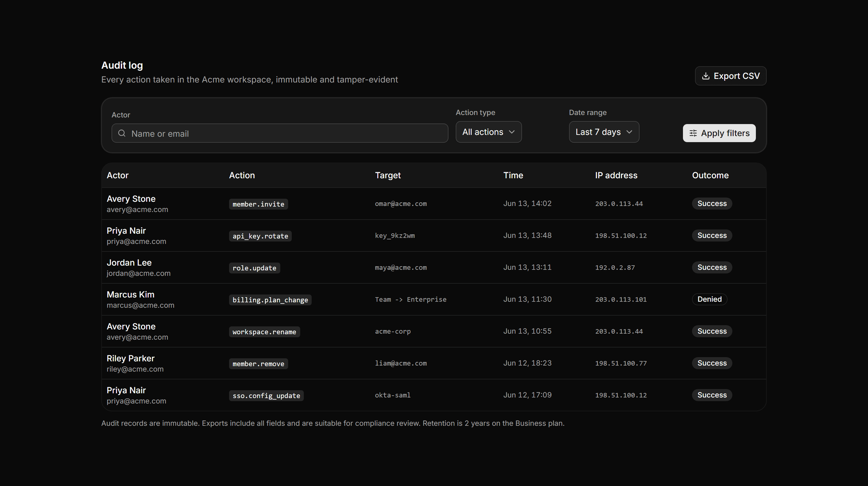868x486 pixels.
Task: Click the Action column header
Action: pyautogui.click(x=242, y=175)
